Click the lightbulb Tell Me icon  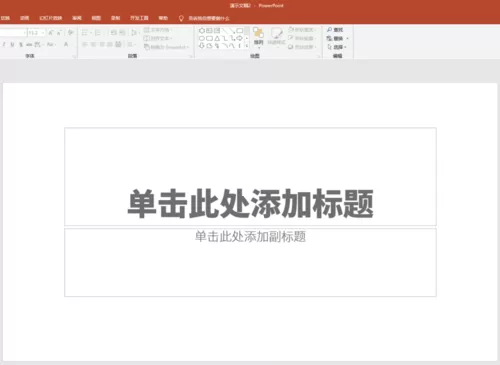[x=181, y=18]
